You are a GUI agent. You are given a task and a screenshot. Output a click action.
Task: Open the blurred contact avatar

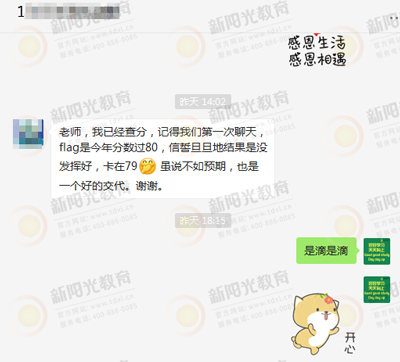tap(28, 134)
